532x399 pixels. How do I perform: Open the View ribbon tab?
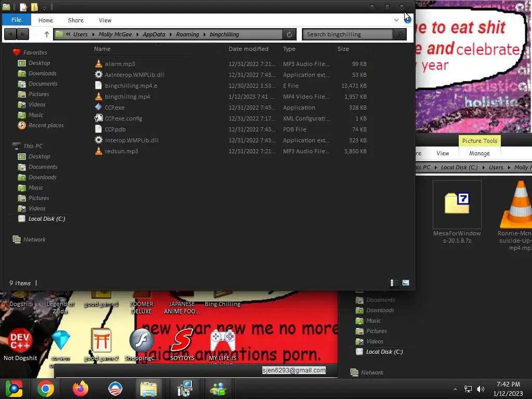pos(105,20)
